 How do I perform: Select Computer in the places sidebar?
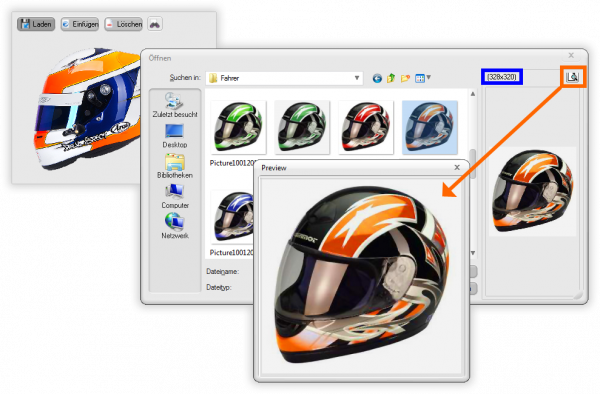tap(175, 197)
